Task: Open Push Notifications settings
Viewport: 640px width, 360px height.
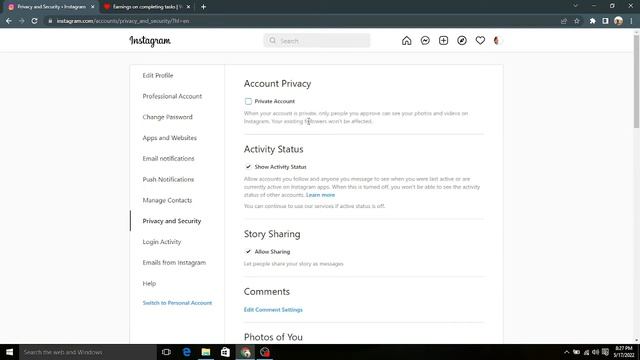Action: coord(168,180)
